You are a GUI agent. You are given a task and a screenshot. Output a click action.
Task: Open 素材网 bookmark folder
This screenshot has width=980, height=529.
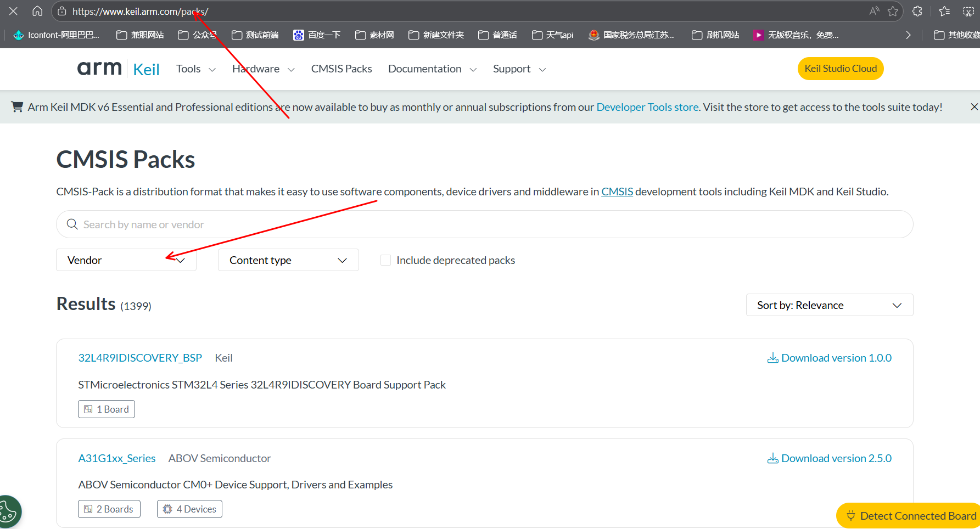(x=374, y=35)
